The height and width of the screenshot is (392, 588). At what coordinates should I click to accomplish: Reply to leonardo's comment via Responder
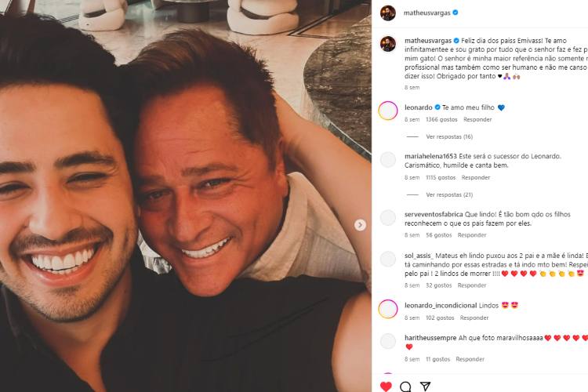point(477,119)
